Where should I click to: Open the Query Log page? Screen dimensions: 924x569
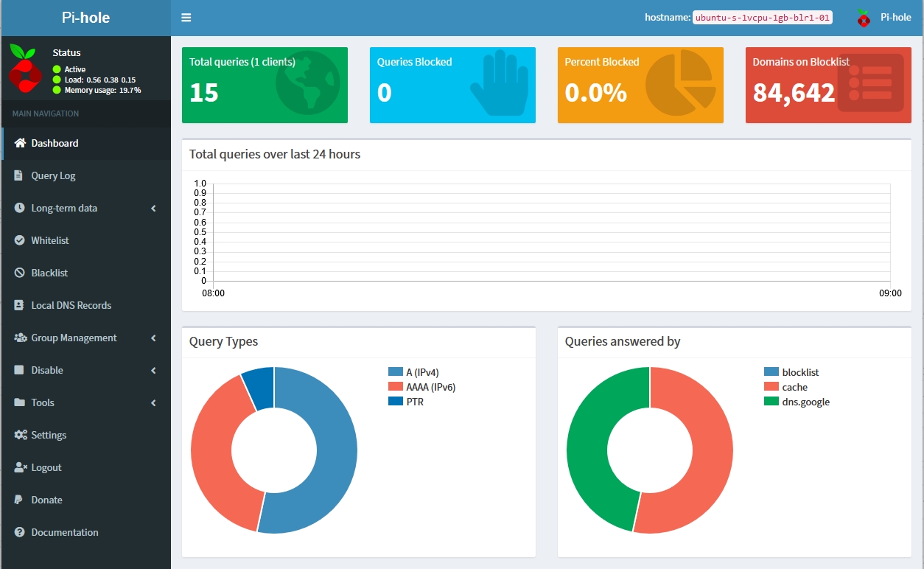(85, 175)
